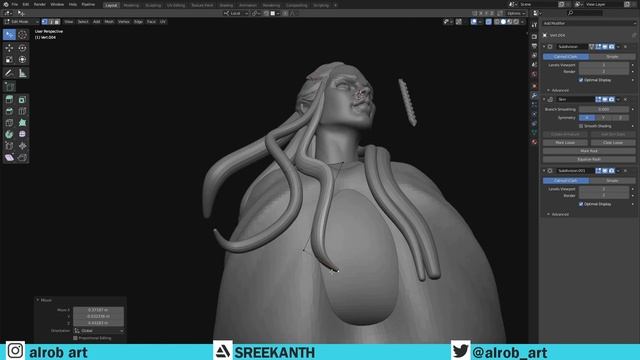Screen dimensions: 640x360
Task: Select the Loop Cut tool
Action: pyautogui.click(x=22, y=111)
